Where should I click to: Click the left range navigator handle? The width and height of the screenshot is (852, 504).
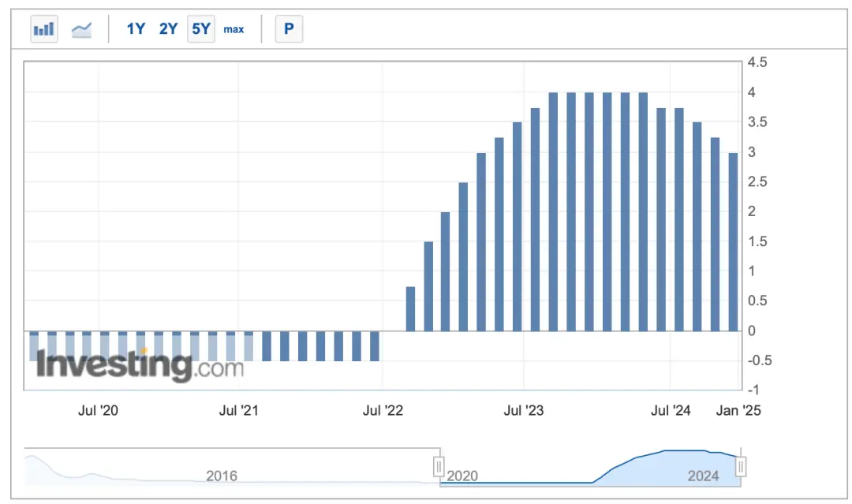coord(439,466)
